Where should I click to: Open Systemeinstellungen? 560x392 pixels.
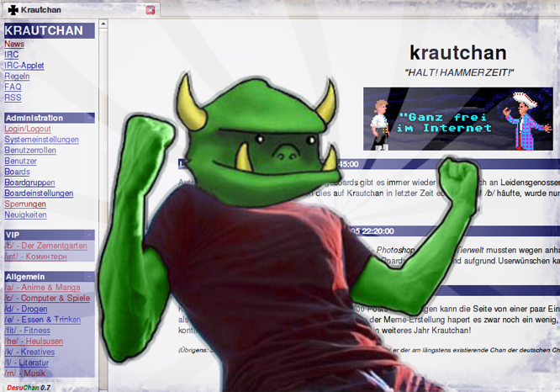click(41, 140)
